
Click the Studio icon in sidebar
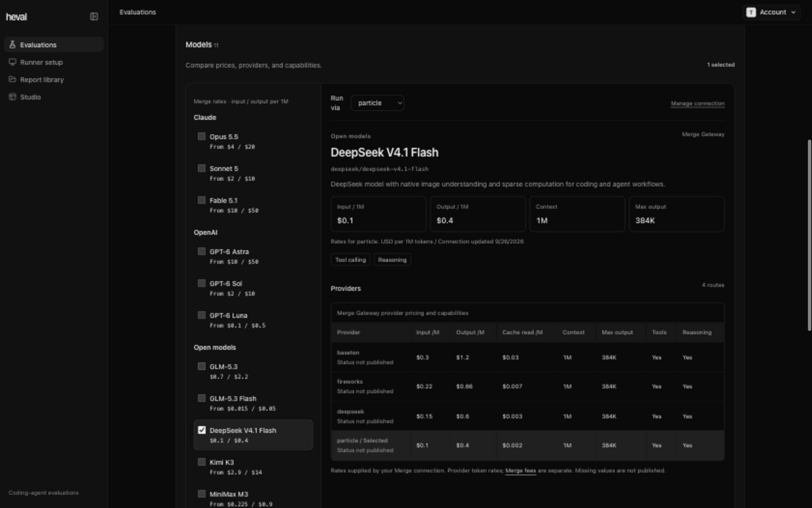click(12, 97)
